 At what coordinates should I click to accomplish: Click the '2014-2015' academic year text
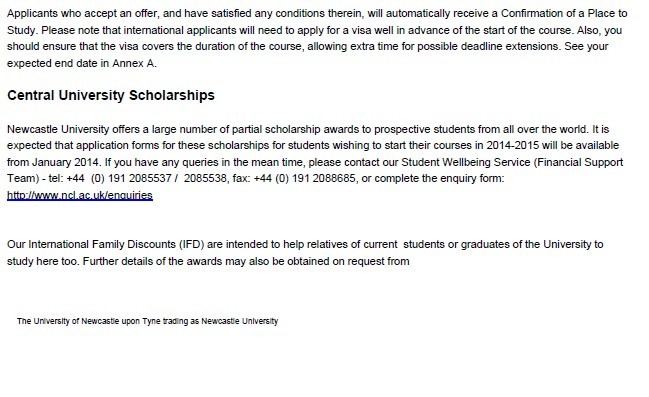point(513,146)
